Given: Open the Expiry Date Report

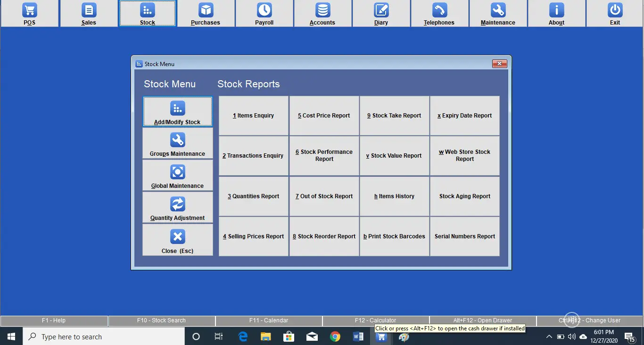Looking at the screenshot, I should coord(465,116).
